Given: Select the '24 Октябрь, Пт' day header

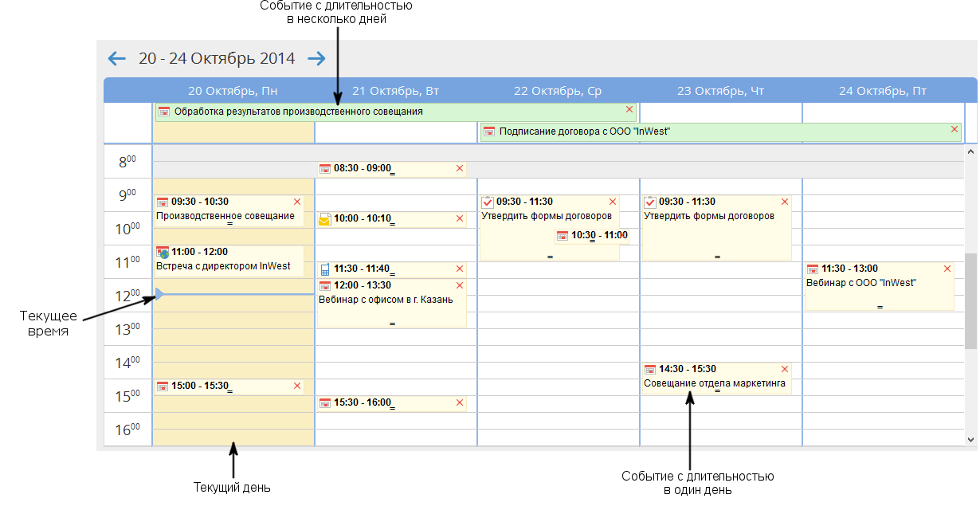Looking at the screenshot, I should (x=883, y=91).
